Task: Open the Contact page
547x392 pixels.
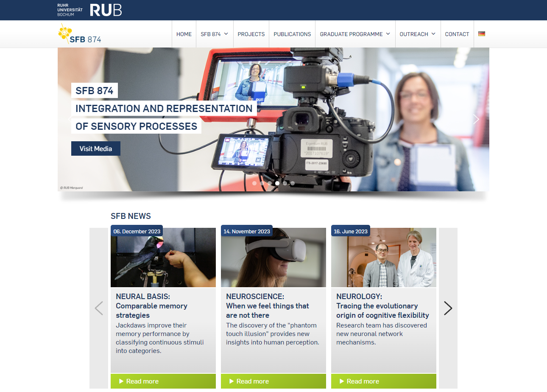Action: click(457, 34)
